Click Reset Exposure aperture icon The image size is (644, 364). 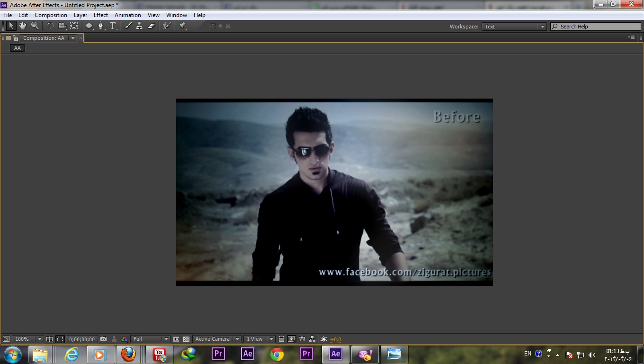pos(323,339)
